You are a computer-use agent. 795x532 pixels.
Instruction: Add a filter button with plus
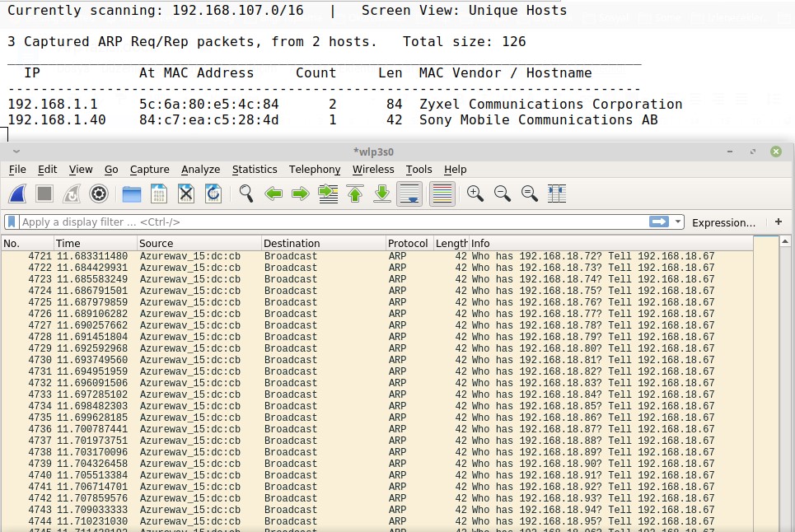[779, 222]
